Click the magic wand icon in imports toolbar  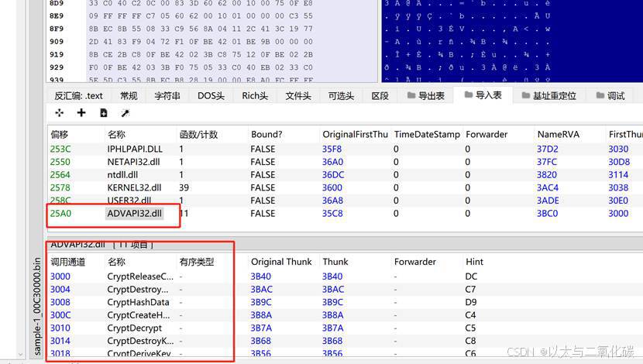coord(126,113)
